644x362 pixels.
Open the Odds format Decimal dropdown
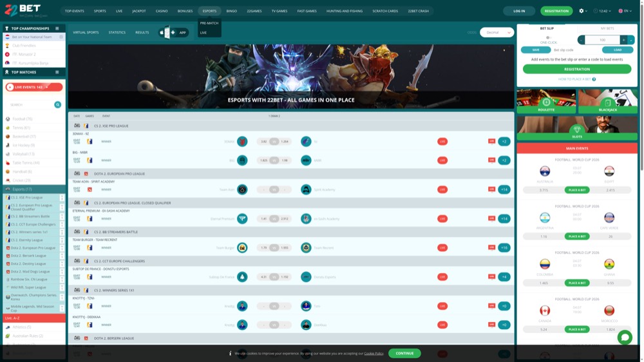(497, 32)
